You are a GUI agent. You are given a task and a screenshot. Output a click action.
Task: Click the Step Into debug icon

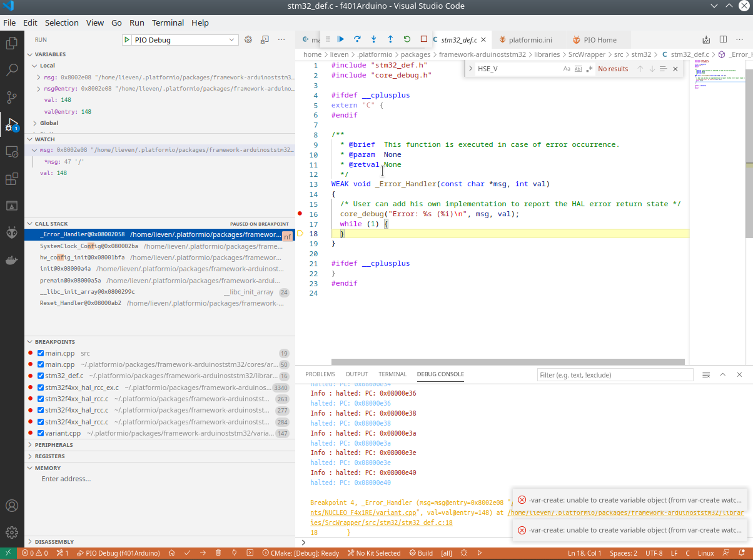[x=374, y=39]
